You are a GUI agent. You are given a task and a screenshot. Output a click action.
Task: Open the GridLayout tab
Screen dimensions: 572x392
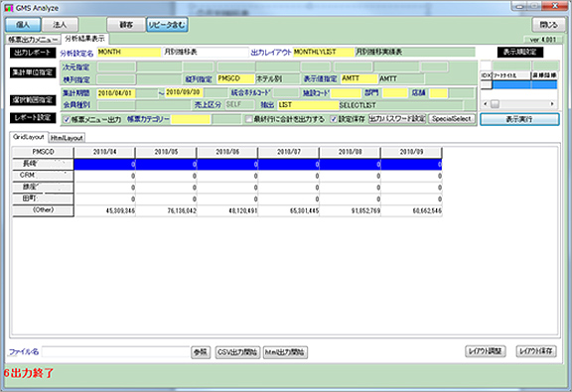(x=29, y=137)
